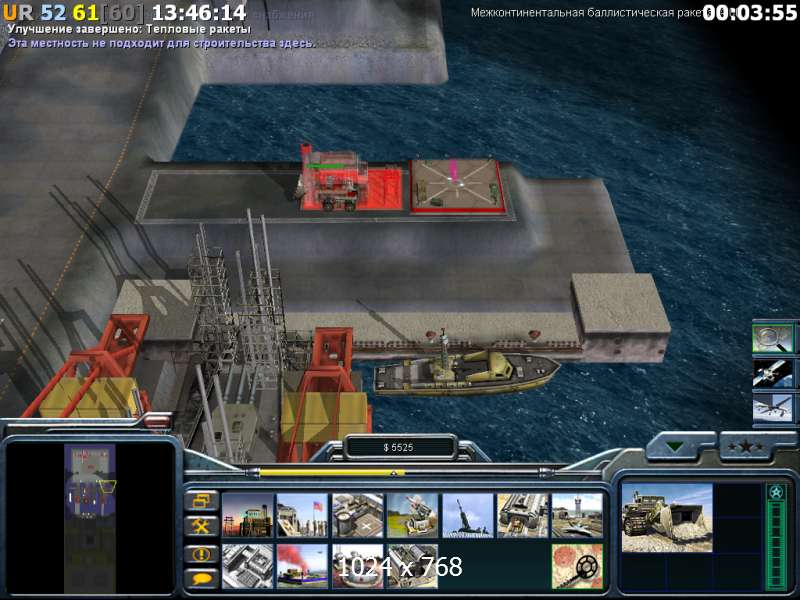Click the green power level meter
Viewport: 800px width, 600px height.
(776, 536)
